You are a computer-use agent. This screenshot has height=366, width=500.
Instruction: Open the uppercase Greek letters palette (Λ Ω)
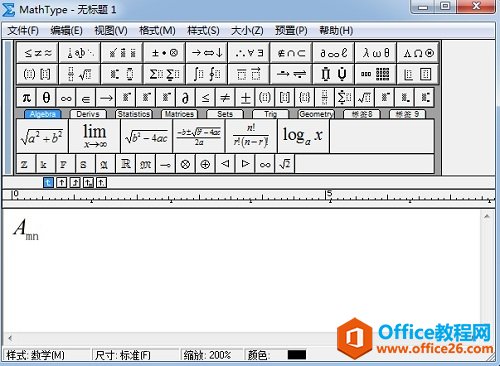coord(418,53)
